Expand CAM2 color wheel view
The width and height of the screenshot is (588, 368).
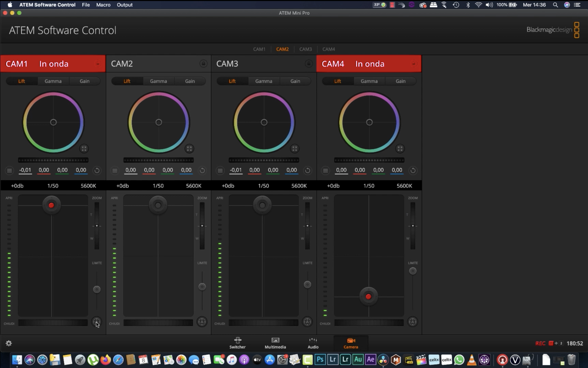coord(189,149)
